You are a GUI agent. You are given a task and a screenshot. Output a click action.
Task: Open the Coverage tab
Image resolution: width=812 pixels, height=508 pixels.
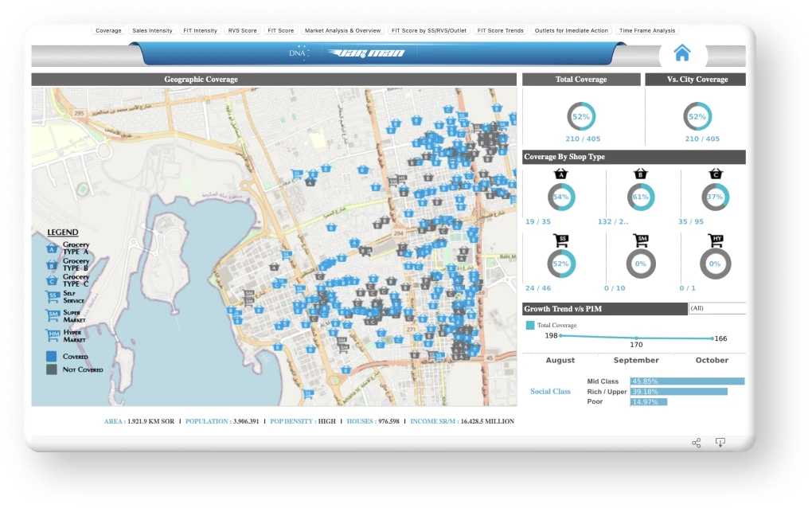click(108, 30)
